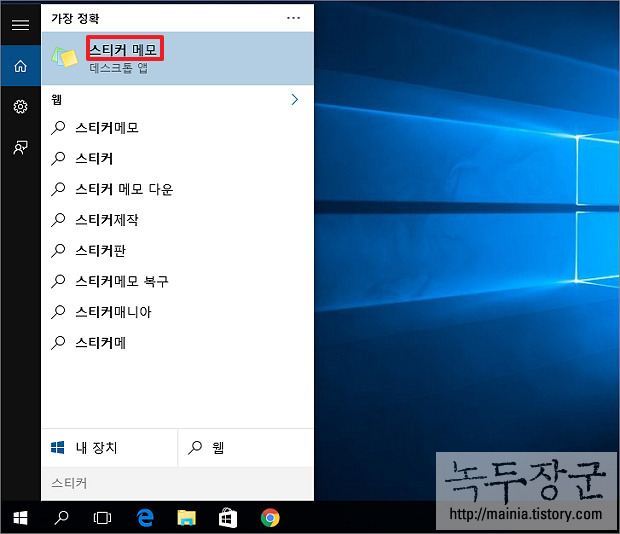Viewport: 620px width, 534px height.
Task: Select web suggestion 스티커판
Action: click(178, 251)
